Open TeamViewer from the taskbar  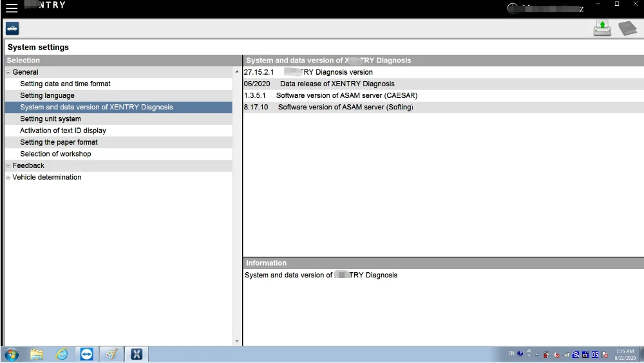tap(87, 354)
